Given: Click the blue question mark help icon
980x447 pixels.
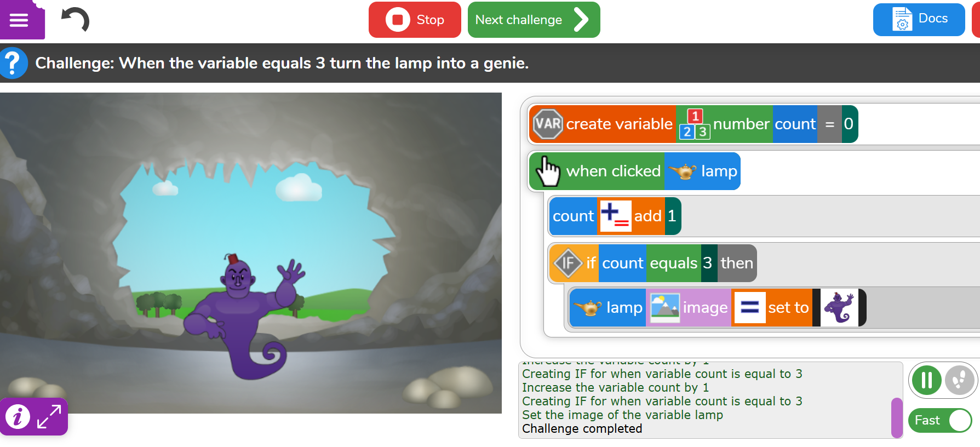Looking at the screenshot, I should click(13, 63).
